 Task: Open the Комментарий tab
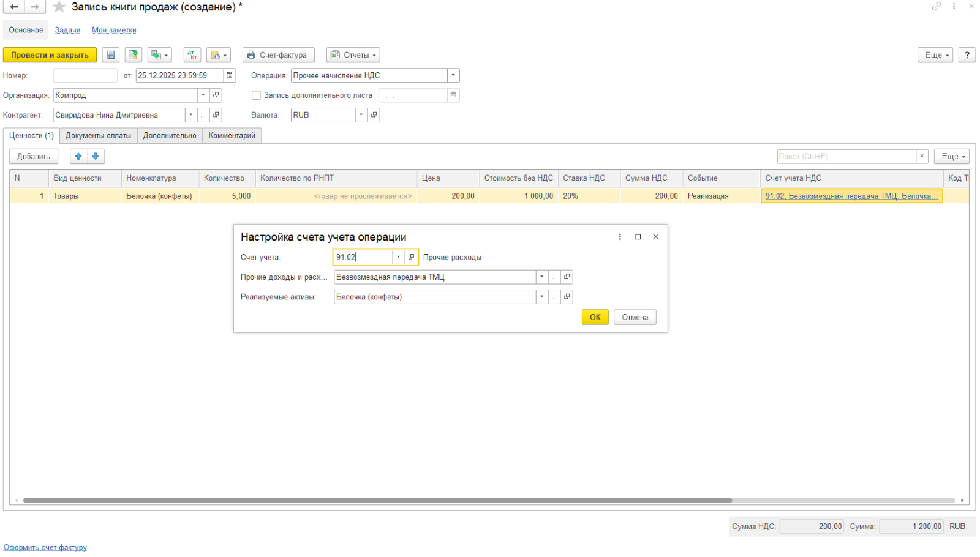(232, 135)
